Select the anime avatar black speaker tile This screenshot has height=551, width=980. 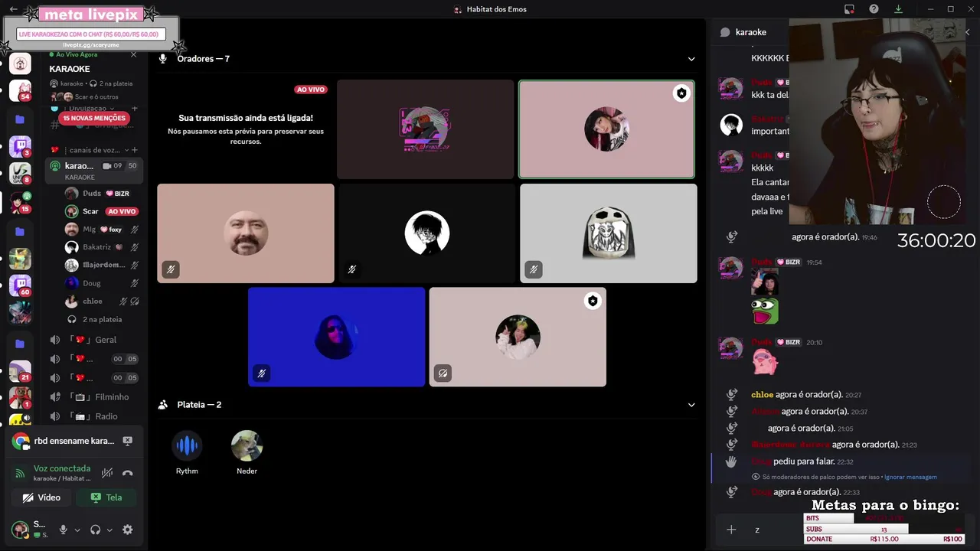pos(427,233)
